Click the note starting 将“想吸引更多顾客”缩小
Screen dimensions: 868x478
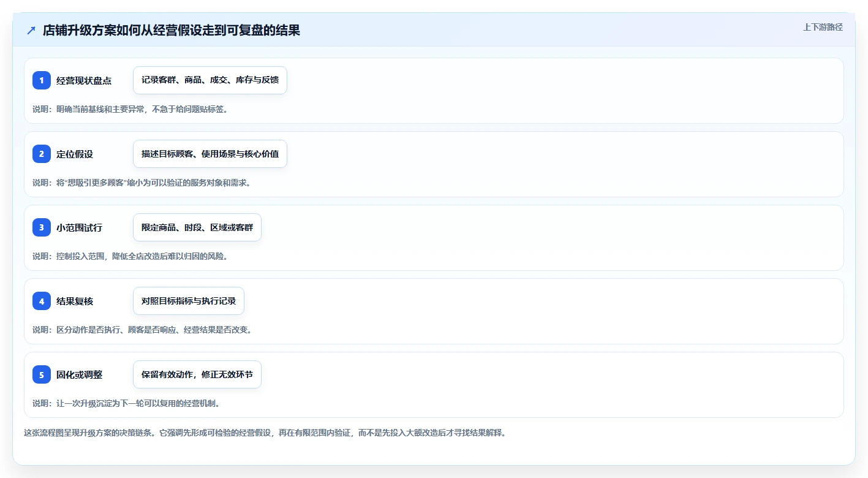pyautogui.click(x=142, y=183)
